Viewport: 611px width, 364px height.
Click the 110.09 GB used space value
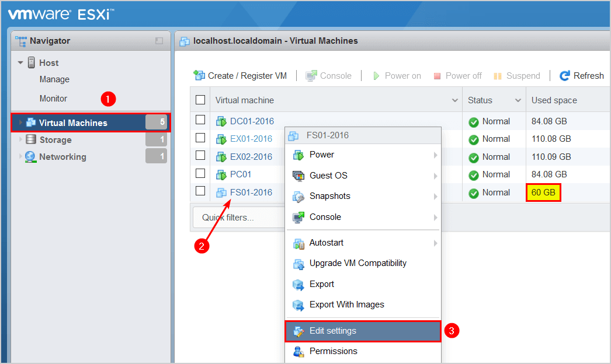(551, 157)
